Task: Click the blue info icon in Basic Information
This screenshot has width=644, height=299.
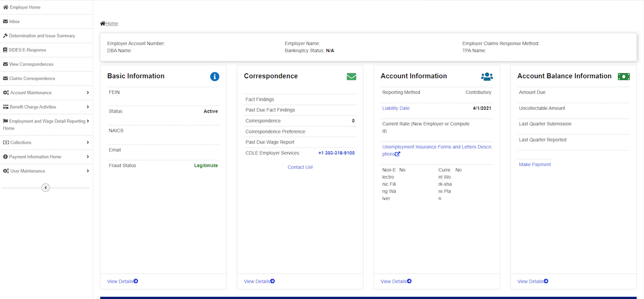Action: (215, 77)
